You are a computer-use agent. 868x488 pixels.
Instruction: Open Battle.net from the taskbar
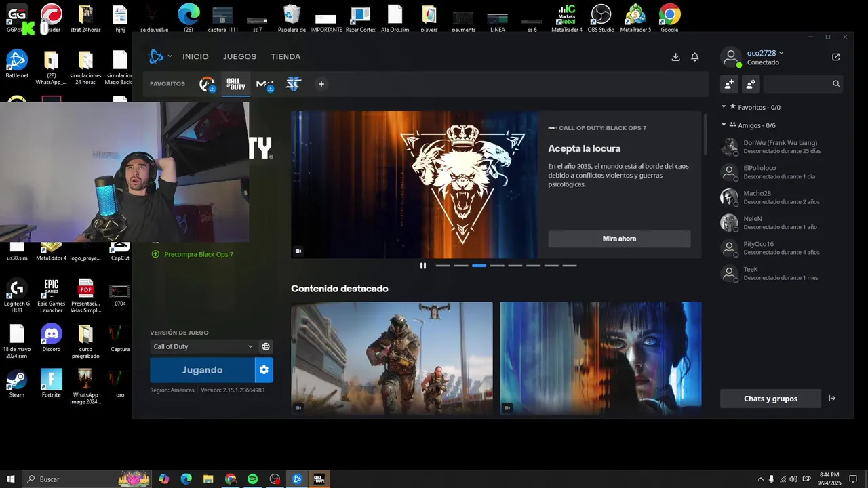click(x=296, y=479)
